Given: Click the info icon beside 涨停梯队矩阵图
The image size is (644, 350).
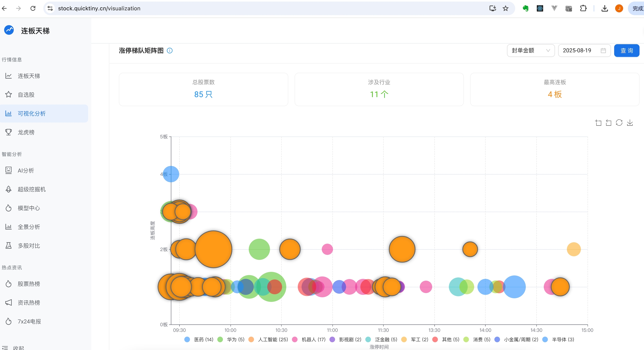Looking at the screenshot, I should [170, 51].
